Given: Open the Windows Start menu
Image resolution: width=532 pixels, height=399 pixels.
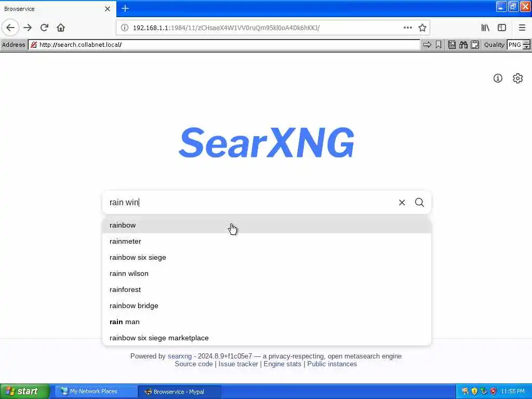Looking at the screenshot, I should [25, 391].
